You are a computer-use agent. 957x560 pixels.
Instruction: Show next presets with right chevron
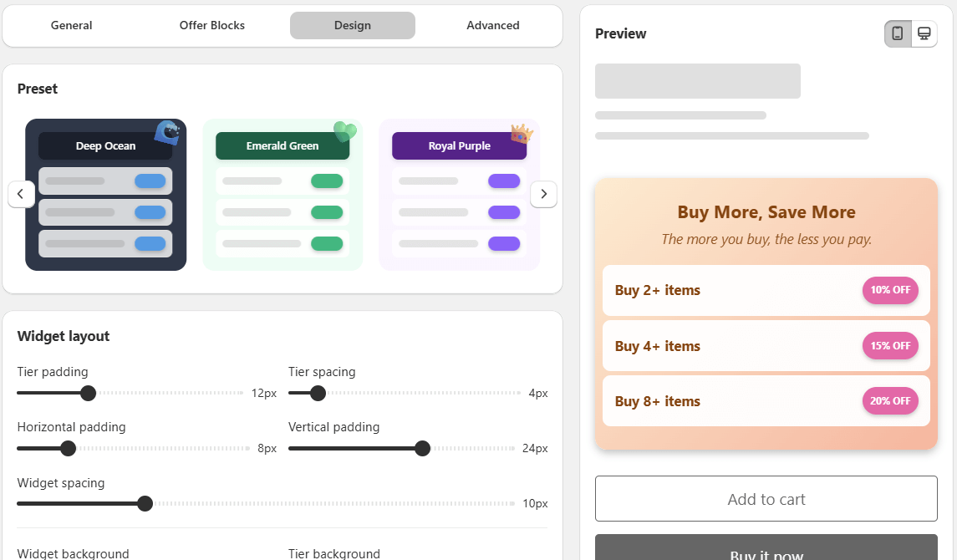point(543,194)
